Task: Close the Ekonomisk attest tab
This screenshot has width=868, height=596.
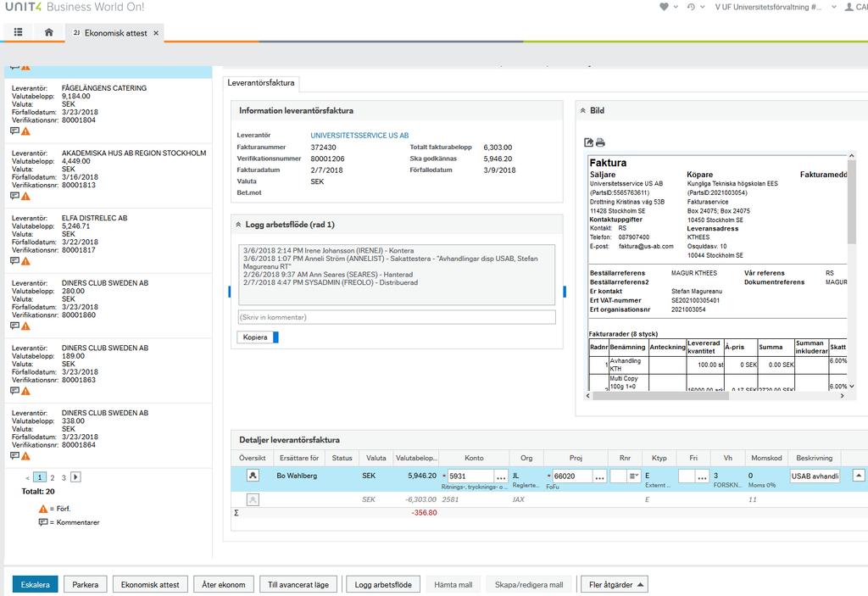Action: click(x=156, y=33)
